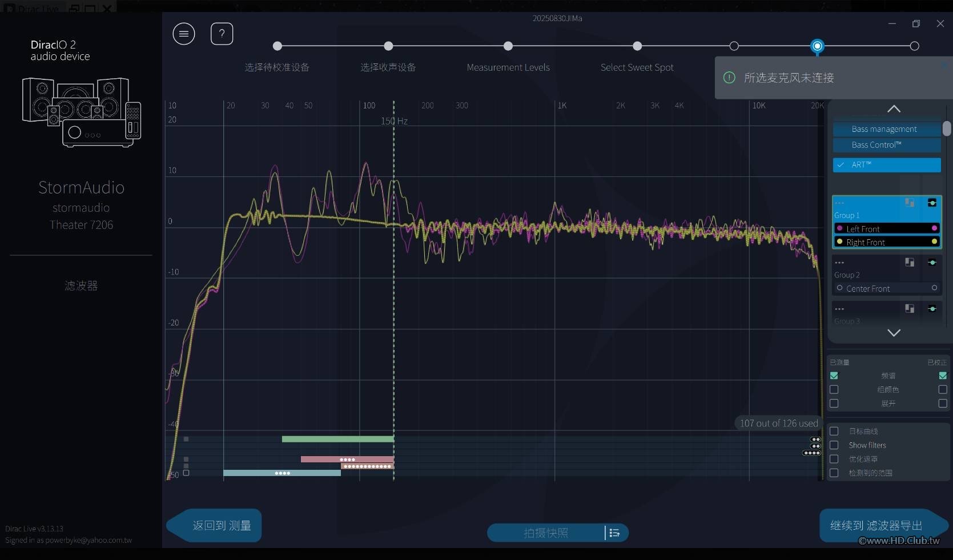Click Group 3 split-squares icon
Image resolution: width=953 pixels, height=560 pixels.
(x=910, y=309)
